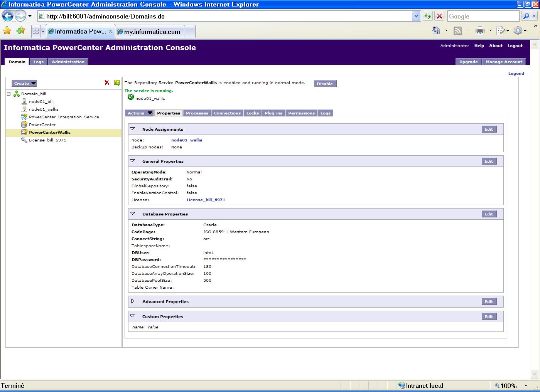
Task: Click the green move-to-folder icon in navigator
Action: pyautogui.click(x=117, y=83)
